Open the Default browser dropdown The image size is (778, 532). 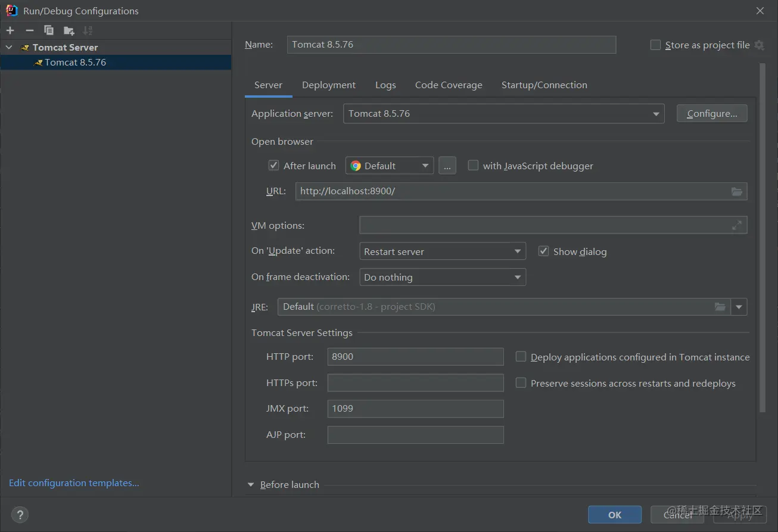pos(390,166)
